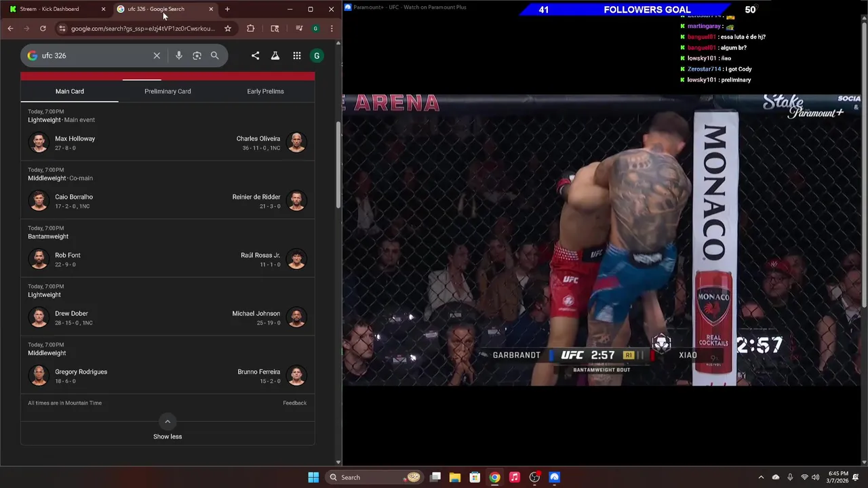The image size is (868, 488).
Task: Open Reinier de Ridder fighter photo
Action: pos(296,201)
